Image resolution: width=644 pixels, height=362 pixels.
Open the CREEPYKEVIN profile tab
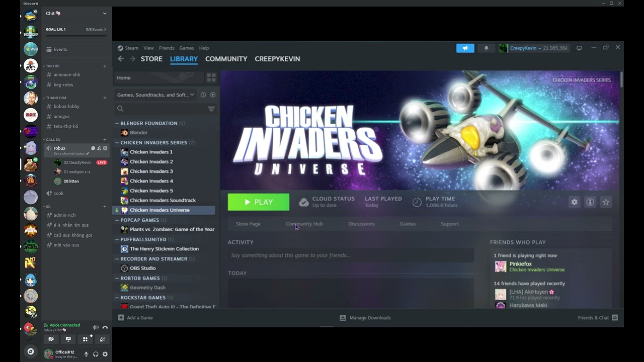click(277, 59)
